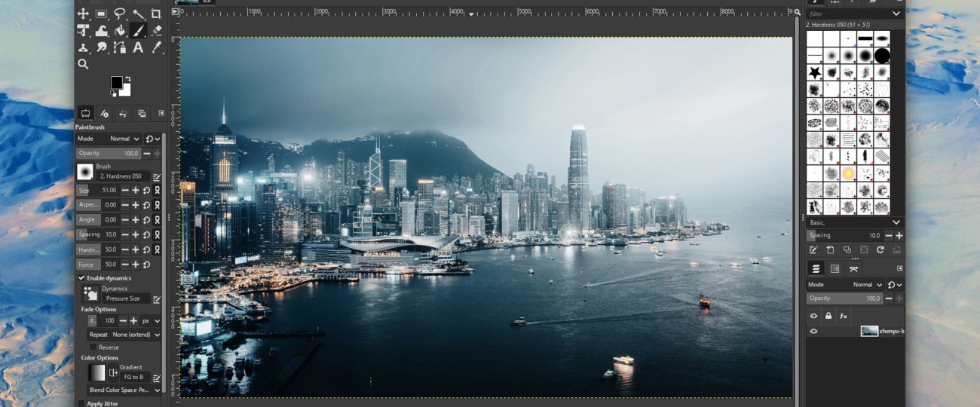Select the Free Select lasso tool
The height and width of the screenshot is (407, 980).
(x=120, y=14)
